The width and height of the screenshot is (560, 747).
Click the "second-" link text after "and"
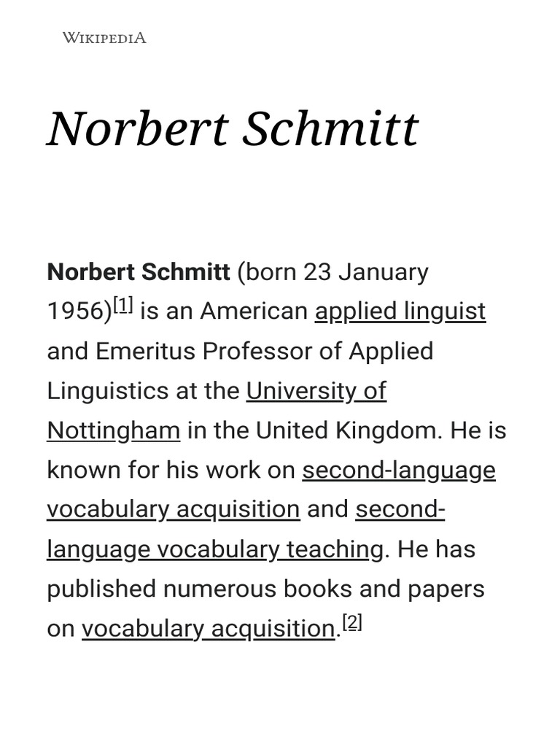coord(400,509)
